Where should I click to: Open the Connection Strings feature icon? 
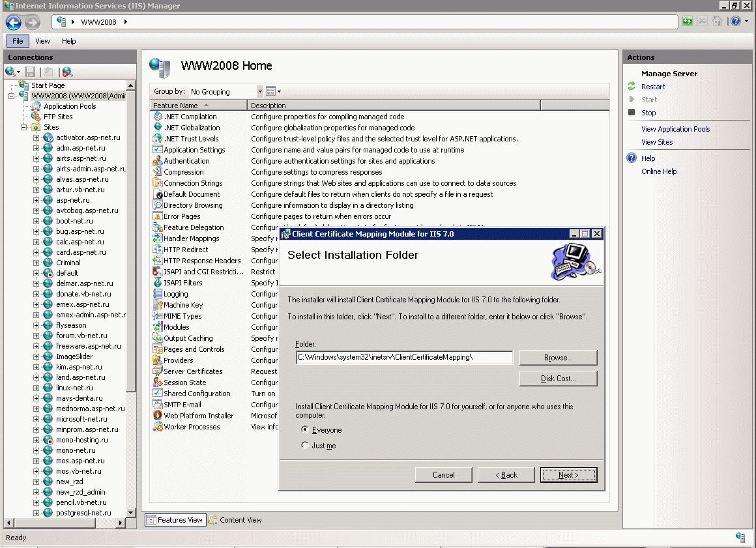pyautogui.click(x=158, y=182)
